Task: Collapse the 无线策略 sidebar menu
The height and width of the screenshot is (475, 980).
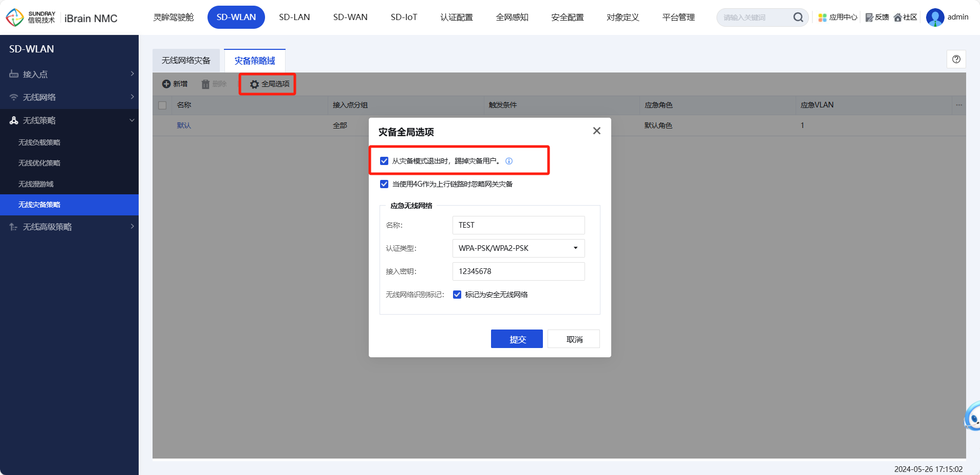Action: pos(69,120)
